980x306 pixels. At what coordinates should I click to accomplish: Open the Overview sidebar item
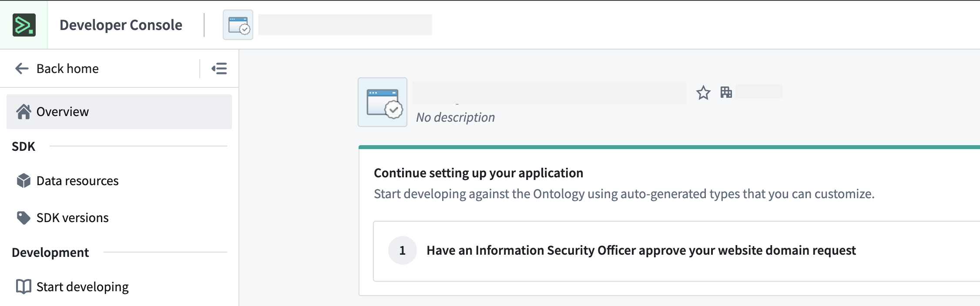pos(63,112)
